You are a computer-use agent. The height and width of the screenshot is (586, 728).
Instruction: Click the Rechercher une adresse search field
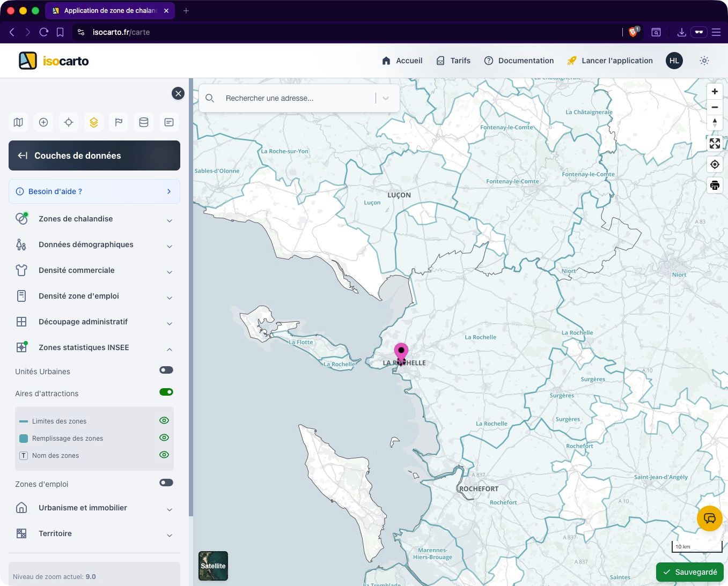point(295,98)
